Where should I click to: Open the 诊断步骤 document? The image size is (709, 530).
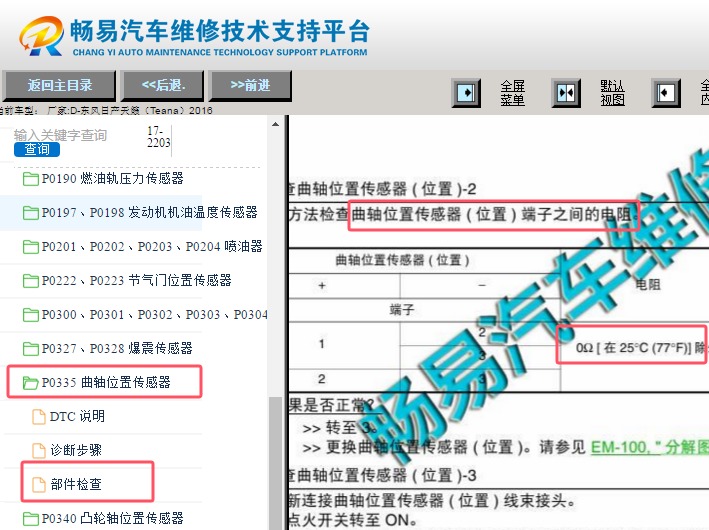(x=76, y=450)
